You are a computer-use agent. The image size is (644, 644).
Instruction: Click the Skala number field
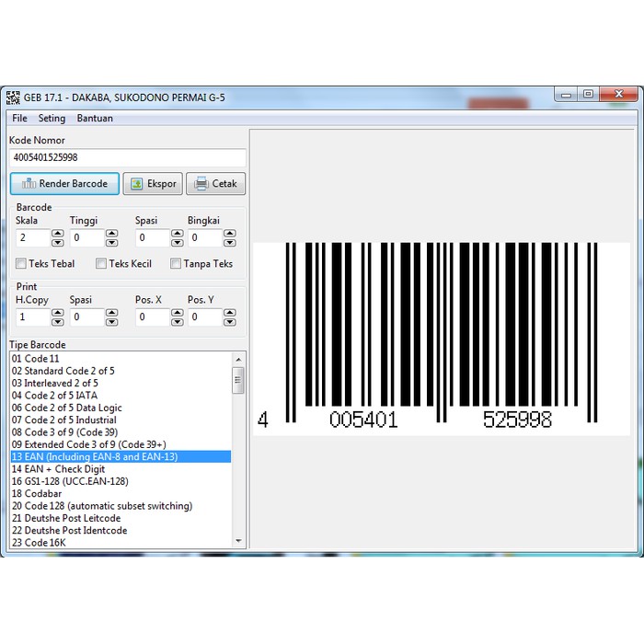click(33, 237)
